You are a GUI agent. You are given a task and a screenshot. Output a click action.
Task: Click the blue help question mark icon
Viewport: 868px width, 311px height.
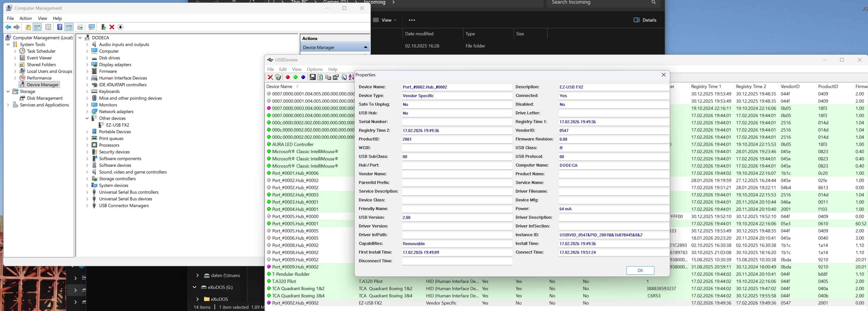(60, 27)
